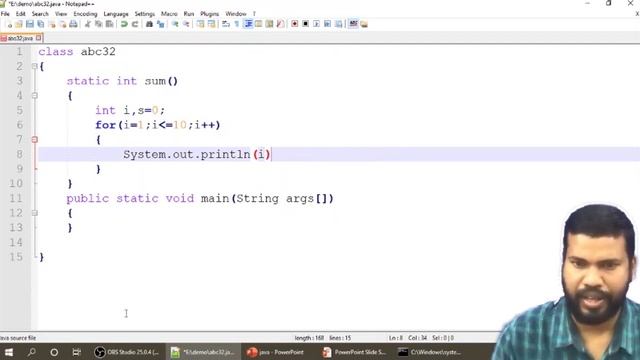The image size is (640, 360).
Task: Click the Save Recorded Macro icon
Action: [x=338, y=24]
